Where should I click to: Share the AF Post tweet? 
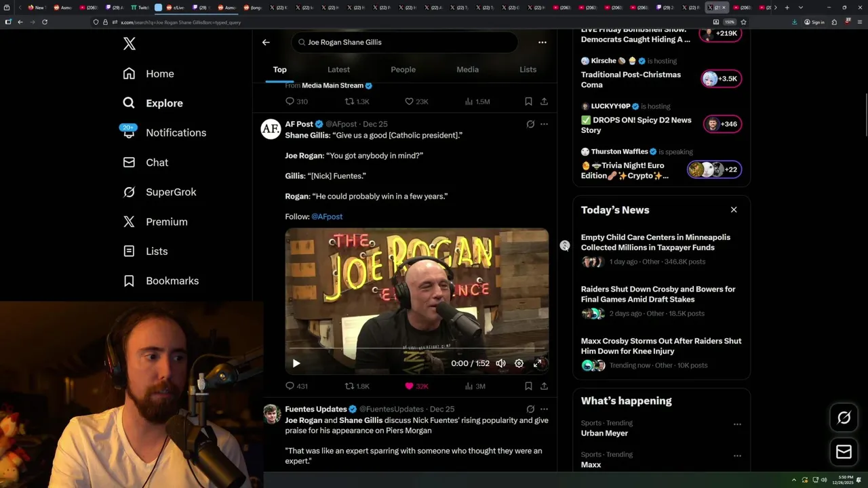pyautogui.click(x=544, y=386)
